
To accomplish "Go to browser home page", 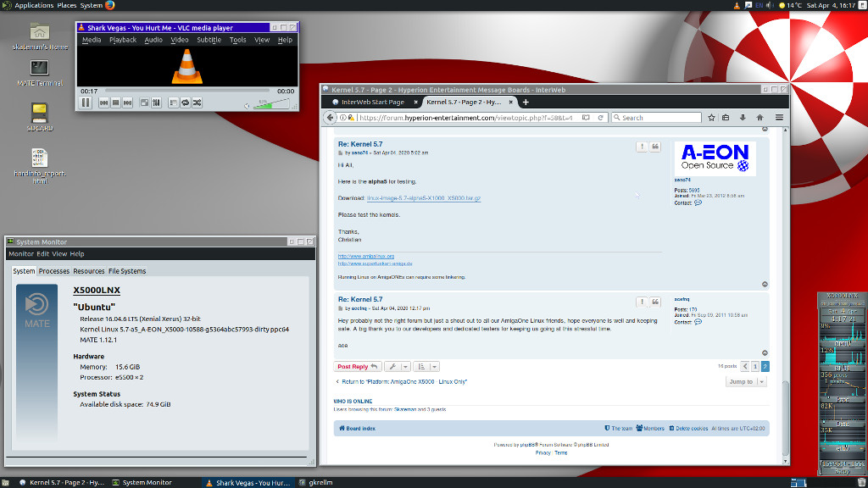I will click(x=760, y=117).
